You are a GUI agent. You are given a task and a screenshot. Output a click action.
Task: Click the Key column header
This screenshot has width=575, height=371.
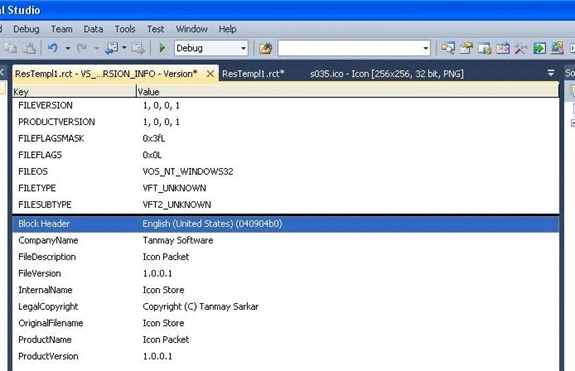[x=74, y=91]
